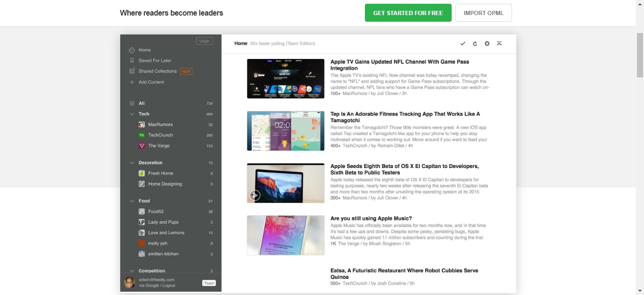Click the All feeds list icon
The image size is (644, 295).
132,103
